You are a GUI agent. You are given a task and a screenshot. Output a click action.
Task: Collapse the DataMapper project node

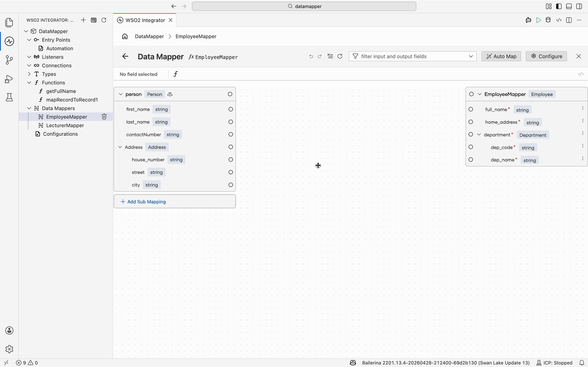(x=26, y=31)
